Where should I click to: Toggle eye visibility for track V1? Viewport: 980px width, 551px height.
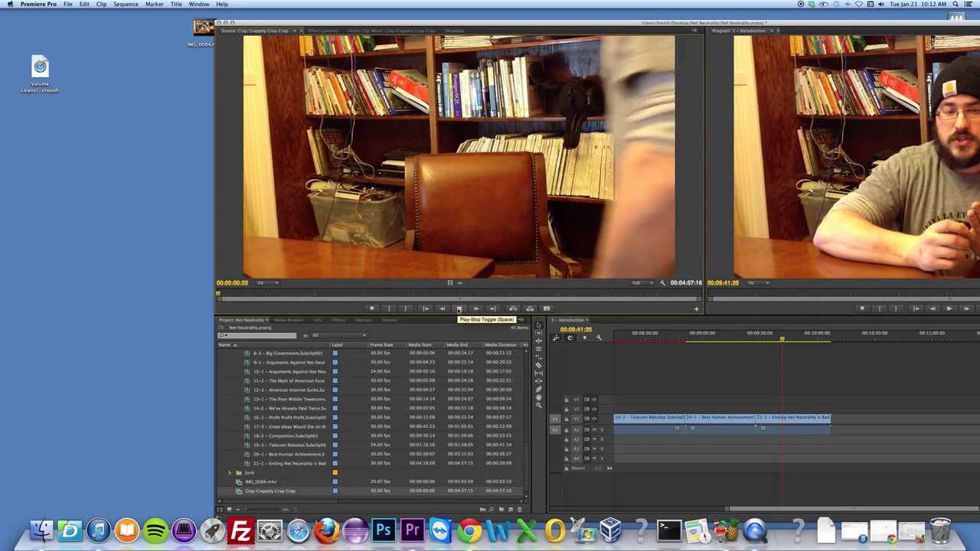594,419
